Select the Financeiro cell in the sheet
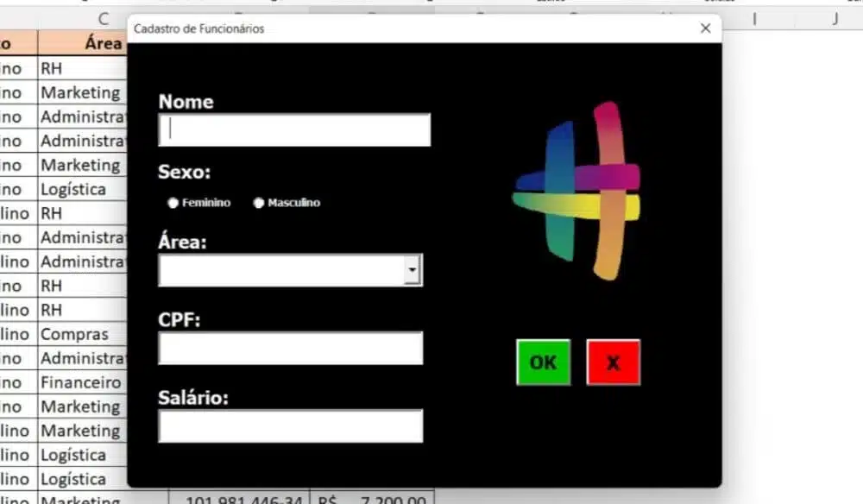The image size is (863, 504). click(x=83, y=382)
